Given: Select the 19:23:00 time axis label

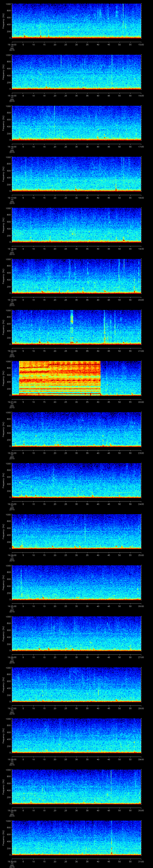Looking at the screenshot, I should point(12,504).
